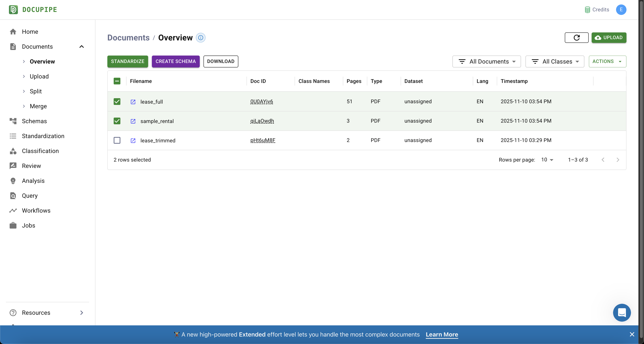The image size is (644, 344).
Task: Uncheck the lease_full row checkbox
Action: pyautogui.click(x=117, y=102)
